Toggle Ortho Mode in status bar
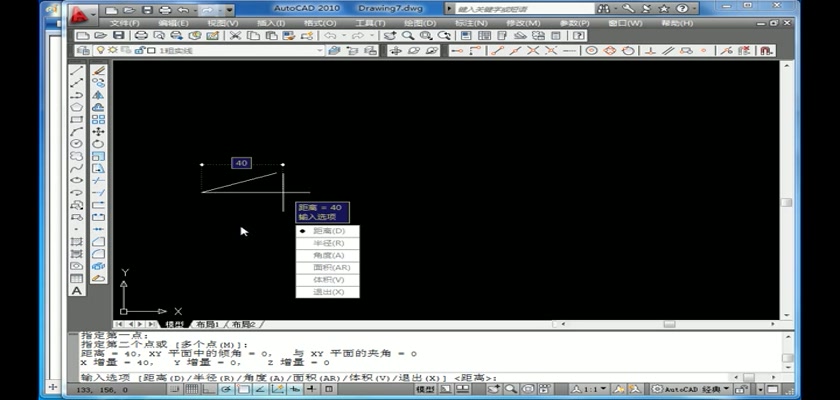Image resolution: width=840 pixels, height=400 pixels. point(208,389)
